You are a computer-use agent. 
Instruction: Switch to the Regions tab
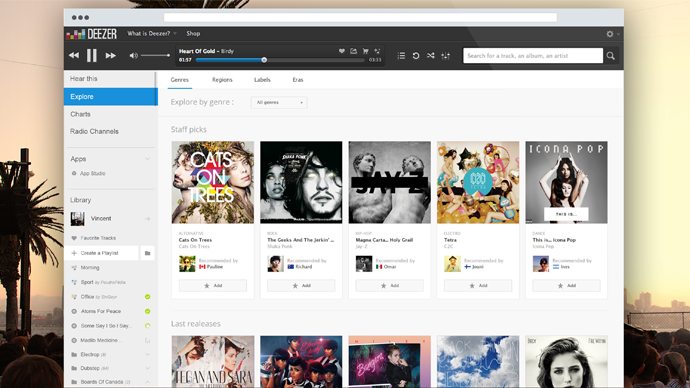click(222, 80)
